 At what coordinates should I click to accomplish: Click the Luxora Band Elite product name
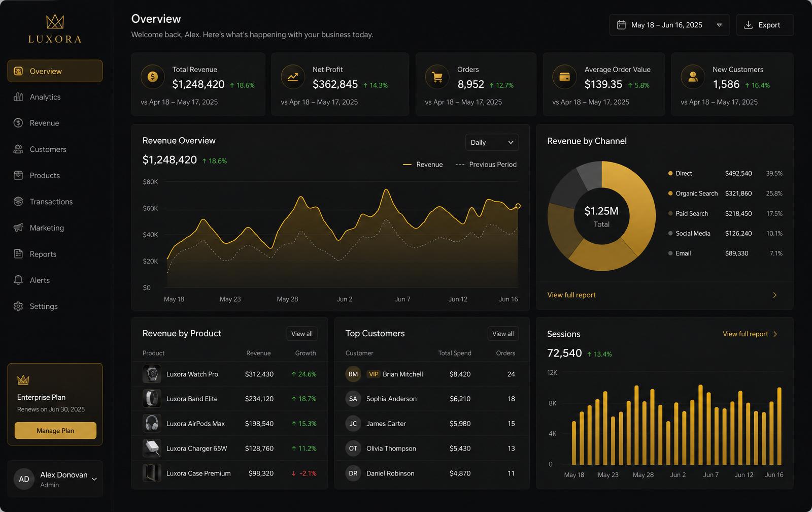[x=192, y=399]
